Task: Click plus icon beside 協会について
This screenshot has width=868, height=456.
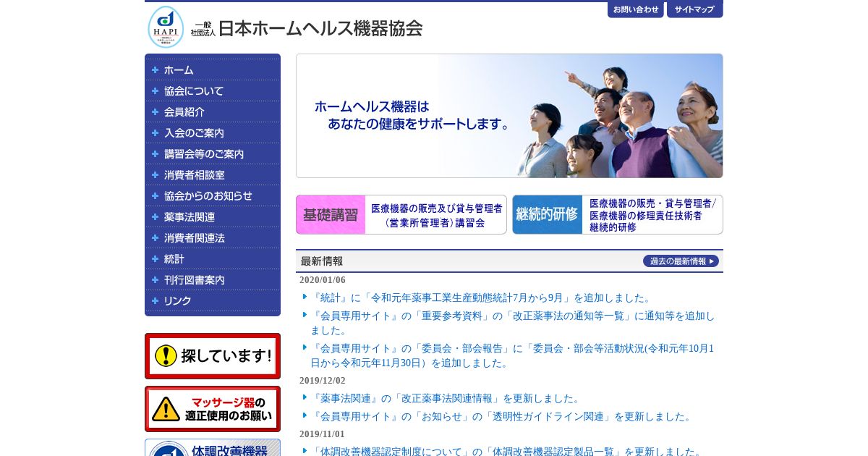Action: coord(155,91)
